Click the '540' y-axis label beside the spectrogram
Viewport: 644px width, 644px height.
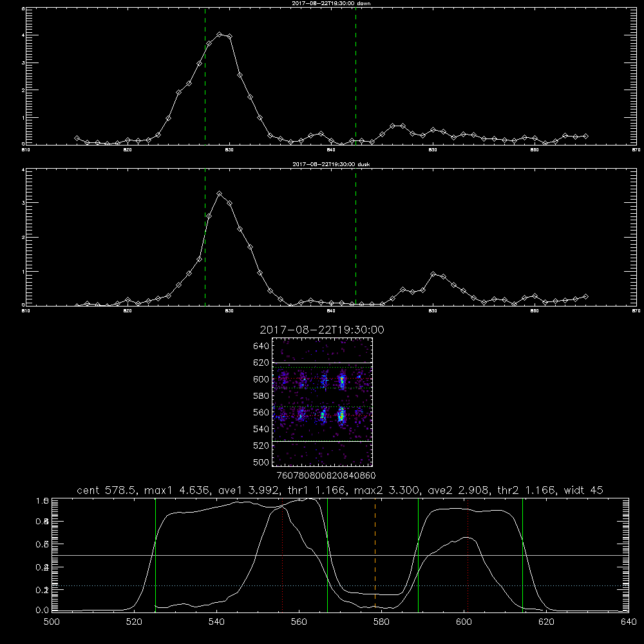(261, 429)
